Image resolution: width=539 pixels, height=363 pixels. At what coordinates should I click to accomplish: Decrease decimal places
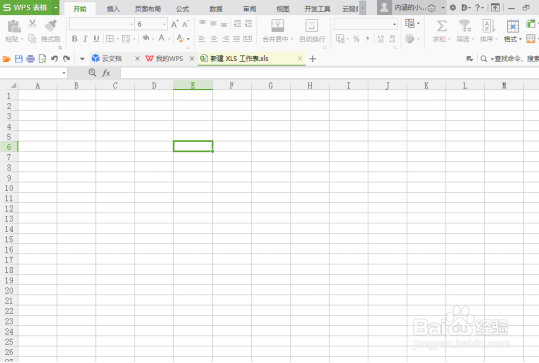(x=392, y=39)
